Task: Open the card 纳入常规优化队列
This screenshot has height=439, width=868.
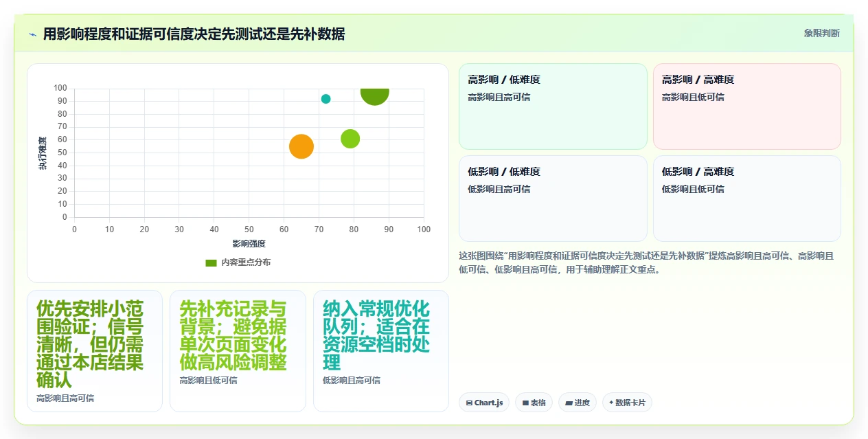Action: 381,351
